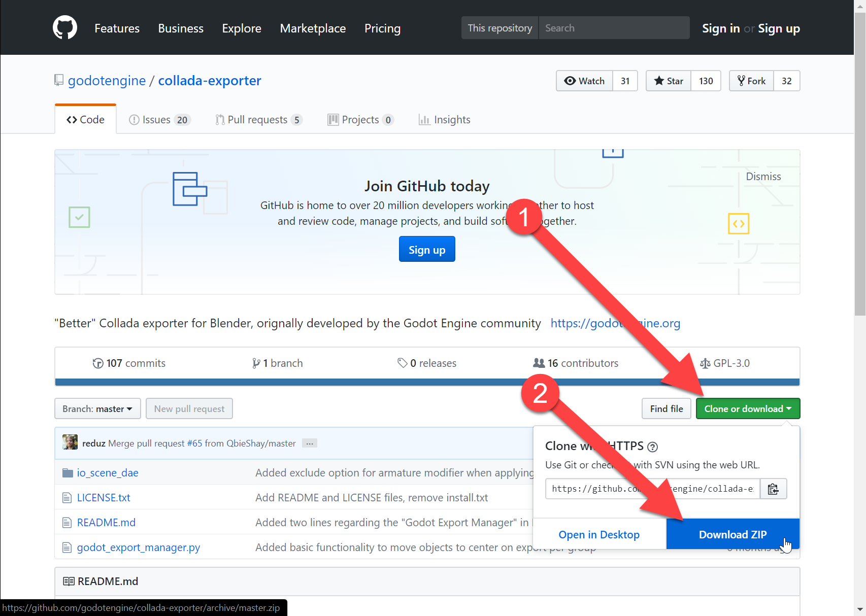Open the Insights tab

(x=445, y=120)
